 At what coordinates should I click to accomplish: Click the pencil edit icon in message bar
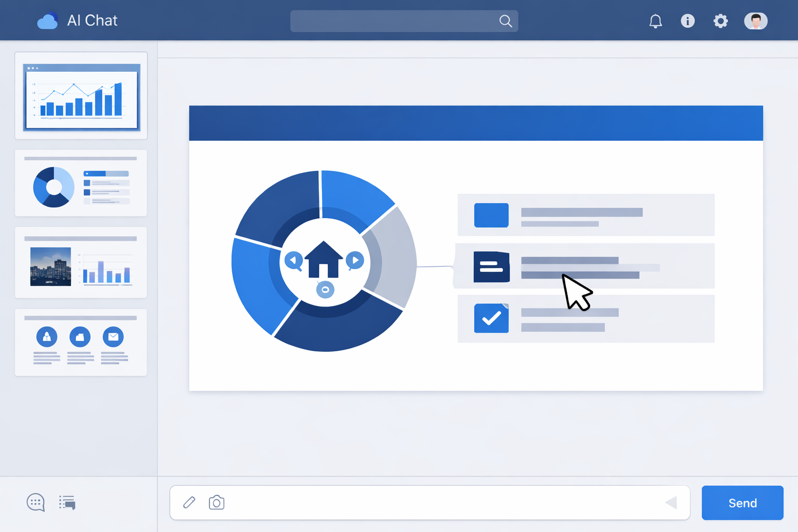click(190, 502)
